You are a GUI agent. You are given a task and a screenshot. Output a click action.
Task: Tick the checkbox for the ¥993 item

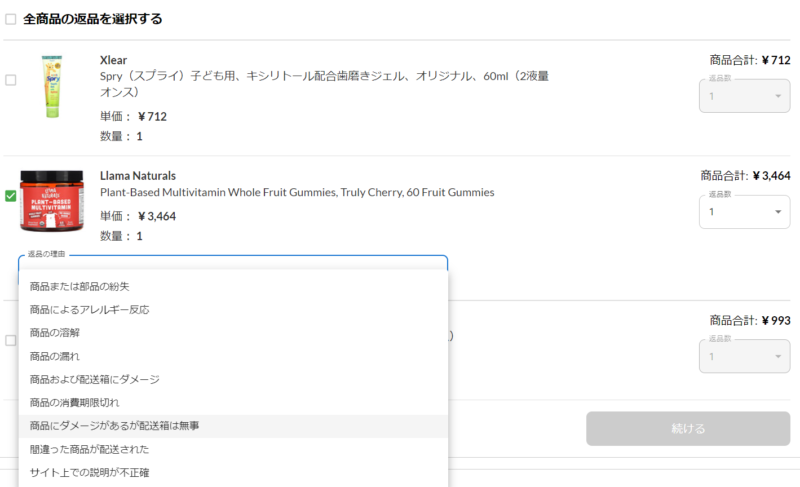pos(11,340)
